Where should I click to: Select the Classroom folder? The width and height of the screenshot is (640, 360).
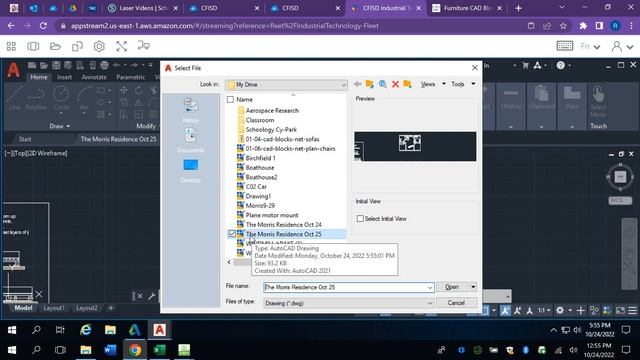coord(260,120)
